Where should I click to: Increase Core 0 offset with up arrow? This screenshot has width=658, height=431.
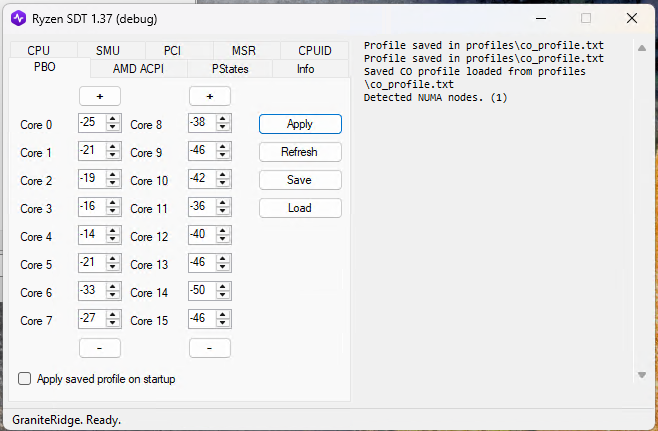[112, 119]
